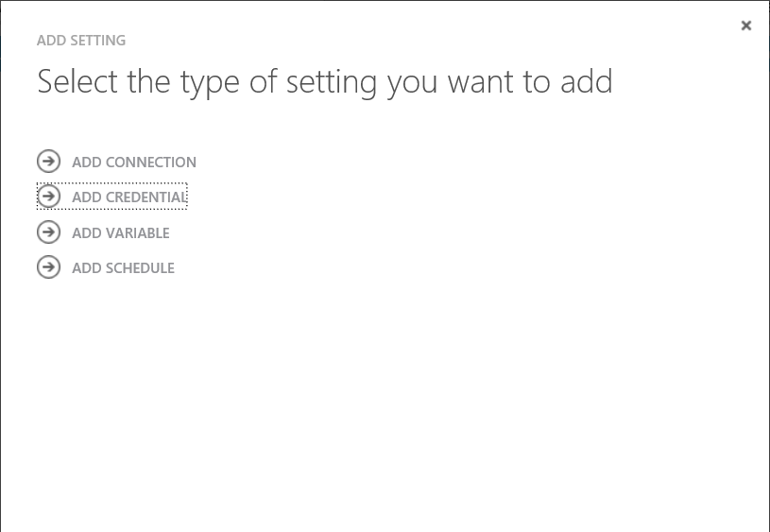Image resolution: width=770 pixels, height=532 pixels.
Task: Open the ADD CONNECTION text link
Action: click(134, 163)
